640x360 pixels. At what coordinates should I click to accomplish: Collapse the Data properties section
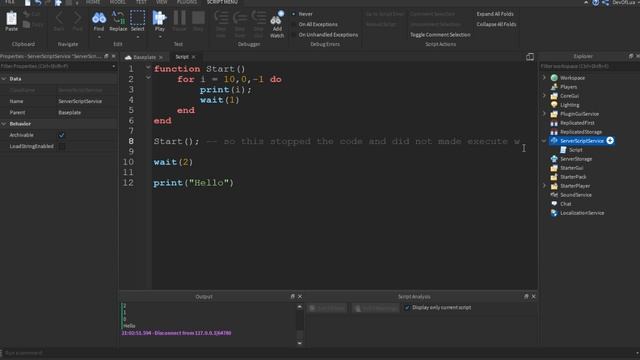(4, 79)
